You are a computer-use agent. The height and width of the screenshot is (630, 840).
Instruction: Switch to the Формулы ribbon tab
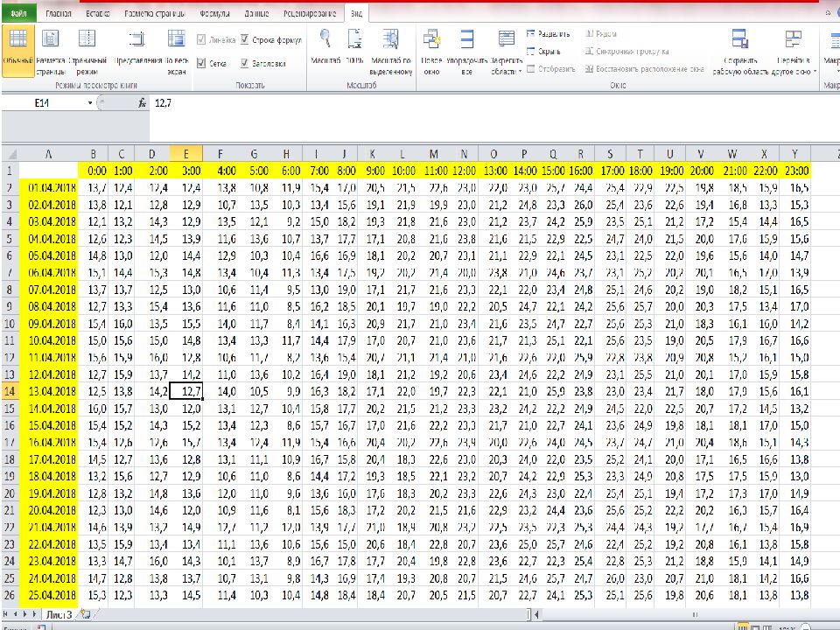(x=215, y=15)
